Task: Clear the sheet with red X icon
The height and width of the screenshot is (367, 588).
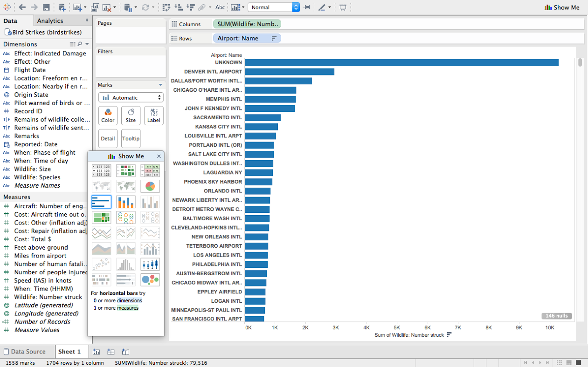Action: pos(107,7)
